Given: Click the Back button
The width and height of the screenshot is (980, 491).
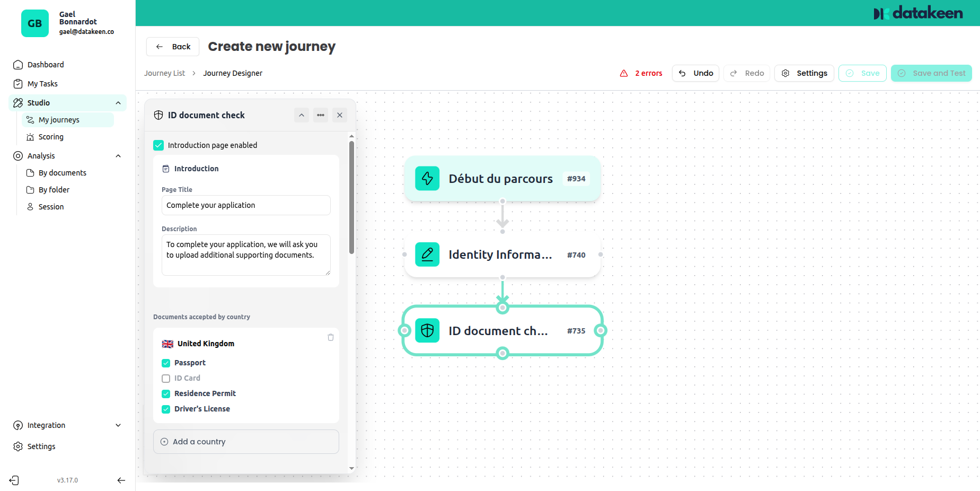Looking at the screenshot, I should coord(172,47).
